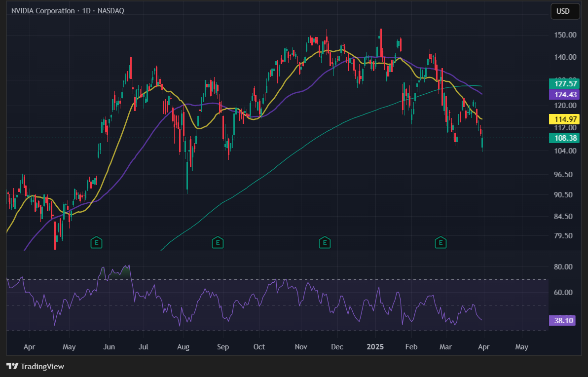
Task: Select the RSI value label 38.10
Action: (x=562, y=320)
